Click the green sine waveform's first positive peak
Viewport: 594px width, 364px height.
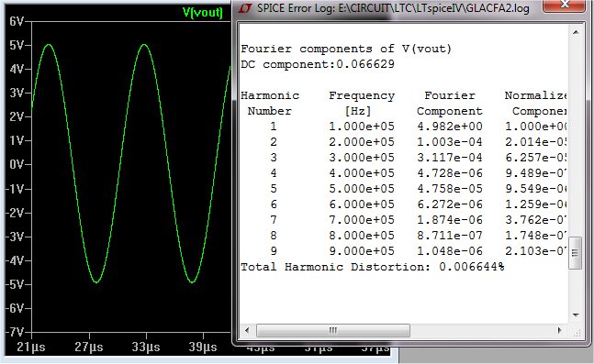[x=49, y=45]
